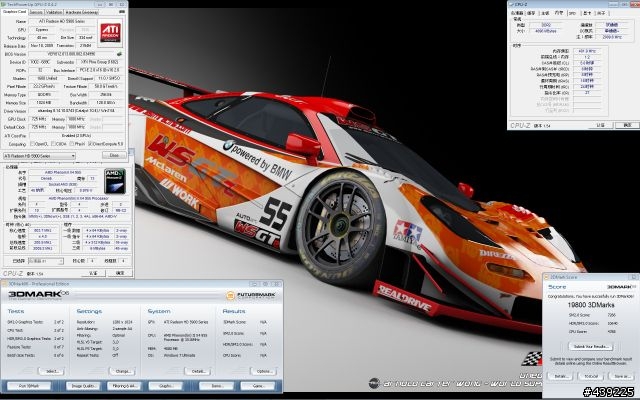Click the GPU Clock 725 MHz value in GPU-Z
The image size is (640, 400).
[38, 119]
